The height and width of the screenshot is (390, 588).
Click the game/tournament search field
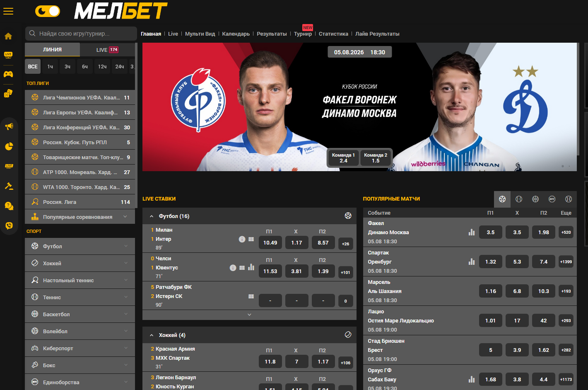[81, 34]
